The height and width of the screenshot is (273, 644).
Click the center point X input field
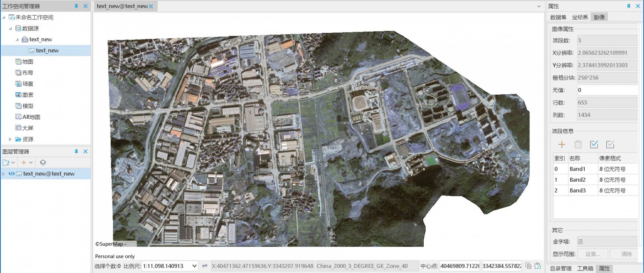[x=460, y=266]
